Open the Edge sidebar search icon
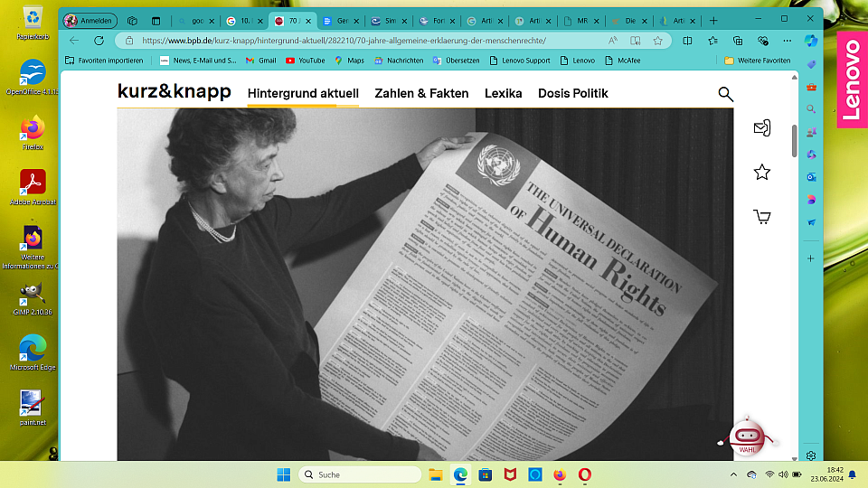The width and height of the screenshot is (868, 488). pyautogui.click(x=811, y=109)
